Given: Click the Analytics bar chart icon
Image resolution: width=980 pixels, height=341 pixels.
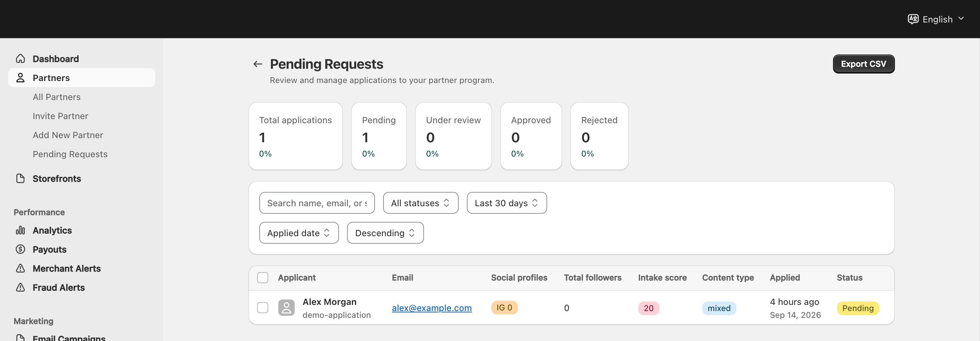Looking at the screenshot, I should point(20,230).
